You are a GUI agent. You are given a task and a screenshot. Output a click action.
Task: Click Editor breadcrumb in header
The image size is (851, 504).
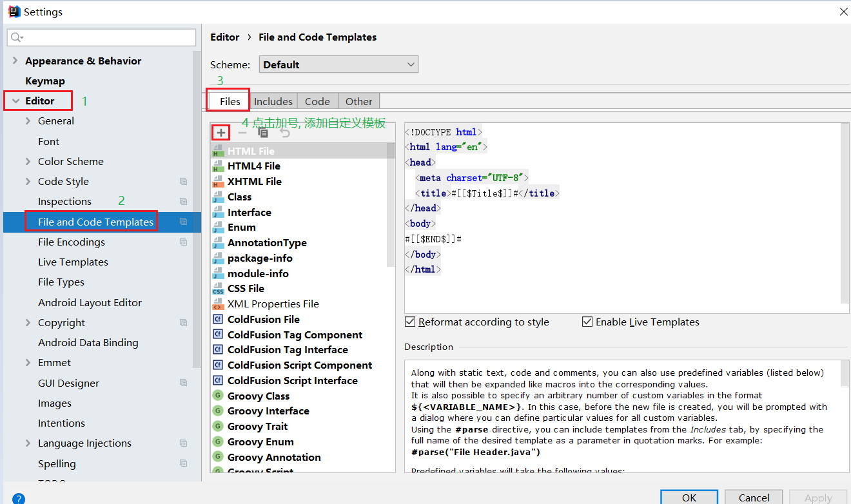(224, 37)
